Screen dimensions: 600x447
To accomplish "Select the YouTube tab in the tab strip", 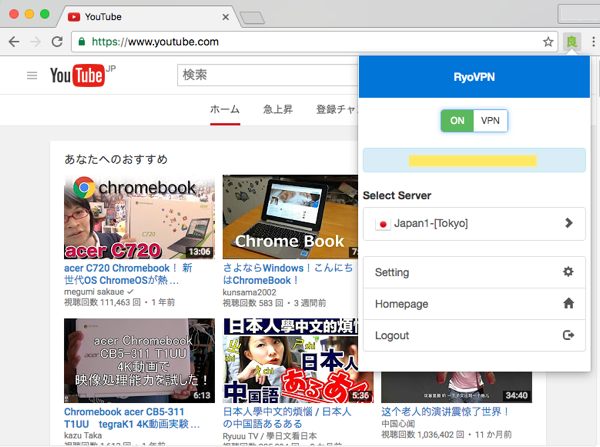I will [148, 17].
